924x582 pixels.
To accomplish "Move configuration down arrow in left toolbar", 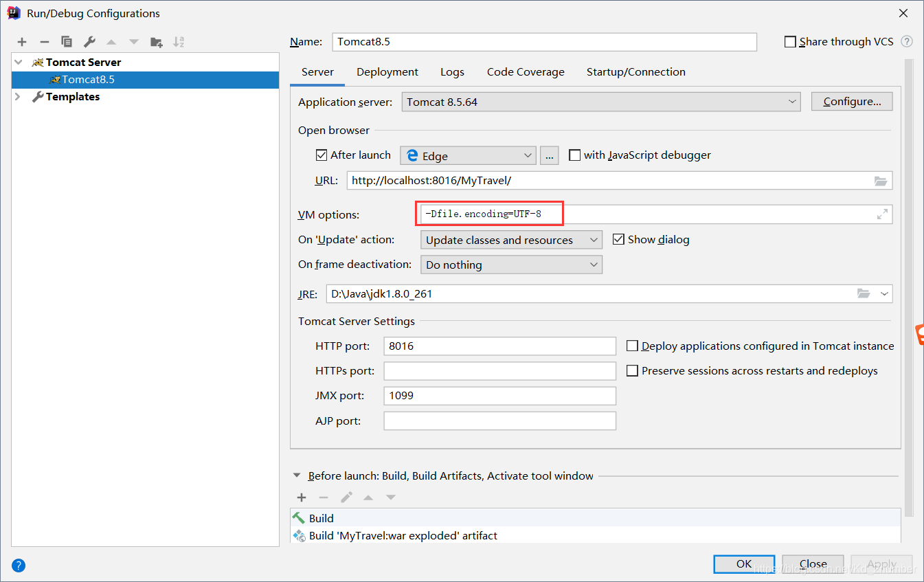I will [134, 42].
